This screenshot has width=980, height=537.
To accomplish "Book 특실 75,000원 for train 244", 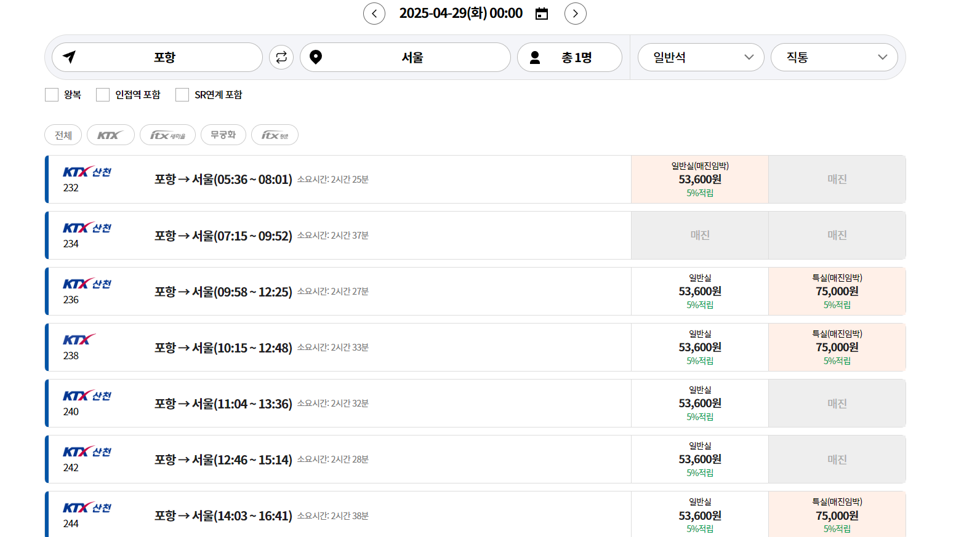I will [837, 514].
